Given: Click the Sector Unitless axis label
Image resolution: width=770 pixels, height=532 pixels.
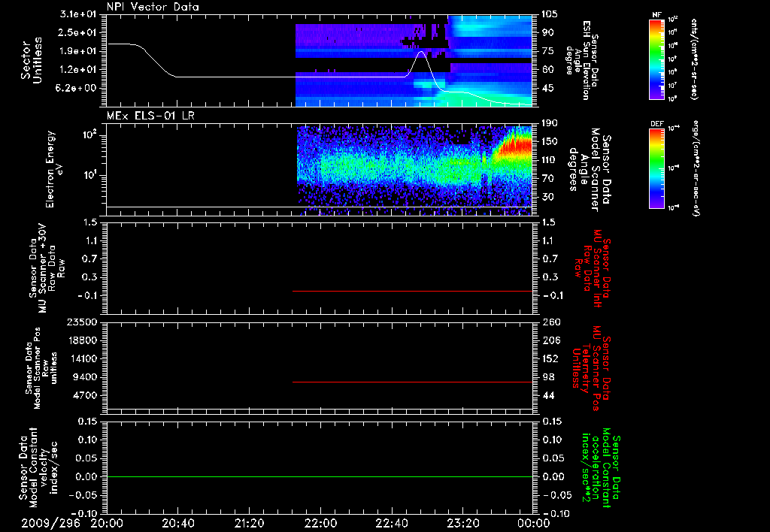Looking at the screenshot, I should pyautogui.click(x=32, y=60).
